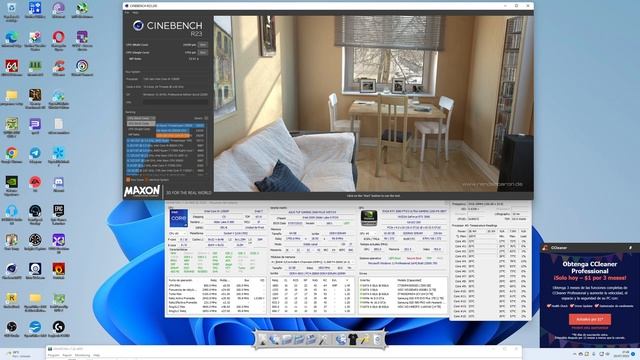Open the Help menu in Cinebench
640x360 pixels.
[x=135, y=13]
